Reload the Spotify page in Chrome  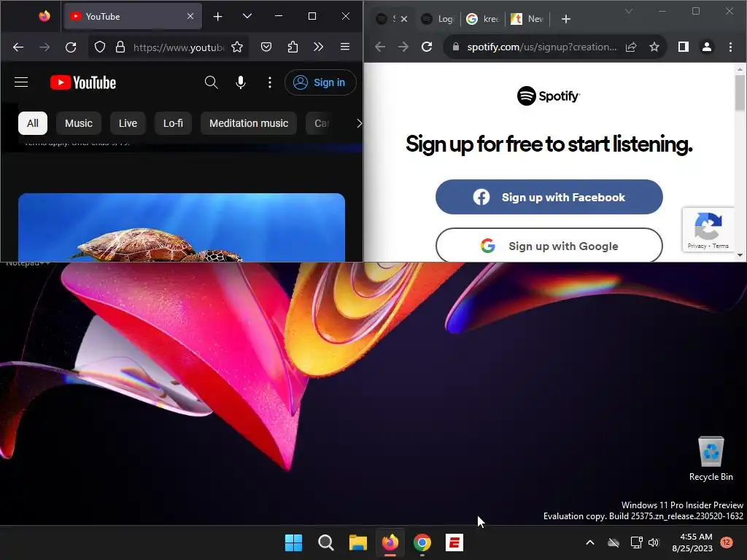(427, 47)
